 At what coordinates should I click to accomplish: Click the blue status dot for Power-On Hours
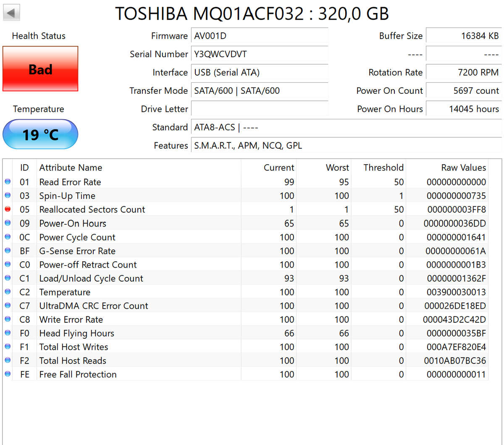(8, 222)
